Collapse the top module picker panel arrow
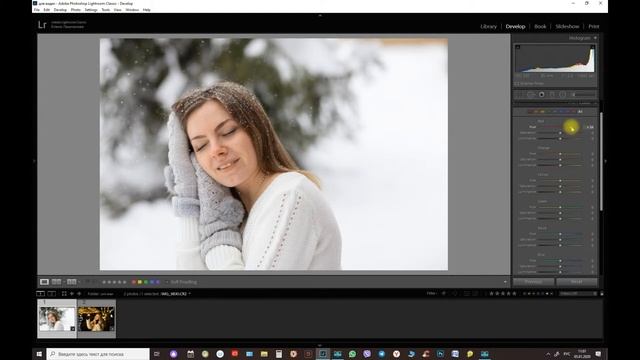640x360 pixels. pyautogui.click(x=320, y=16)
